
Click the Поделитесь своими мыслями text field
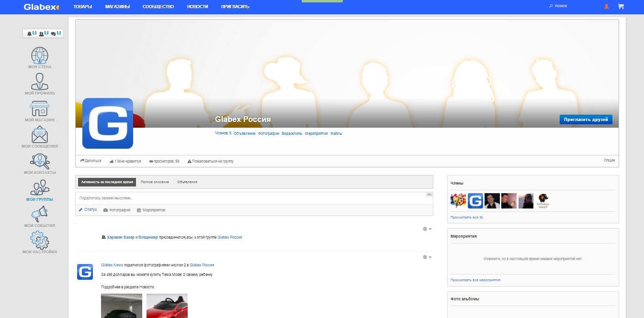254,198
